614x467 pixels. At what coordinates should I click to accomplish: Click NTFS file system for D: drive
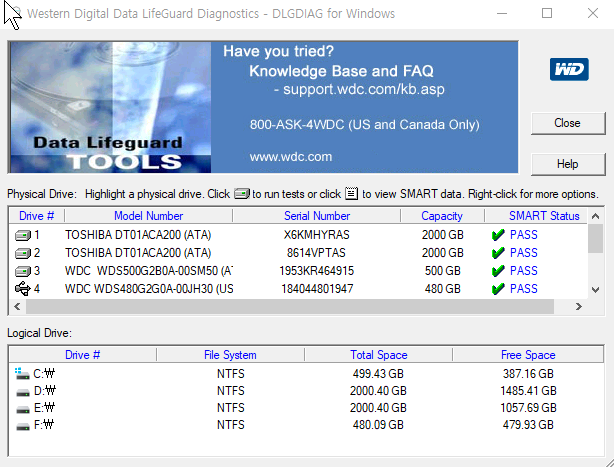coord(231,391)
